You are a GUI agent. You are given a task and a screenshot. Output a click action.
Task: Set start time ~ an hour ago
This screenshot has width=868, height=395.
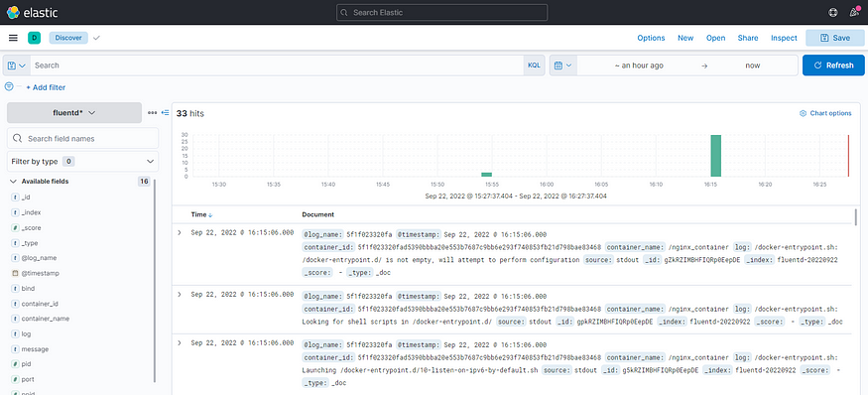(x=639, y=66)
